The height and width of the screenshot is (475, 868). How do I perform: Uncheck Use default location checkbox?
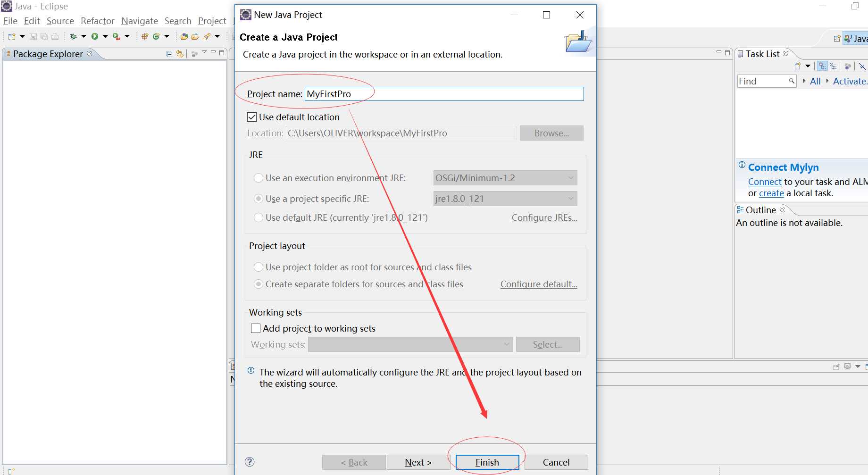pos(252,117)
